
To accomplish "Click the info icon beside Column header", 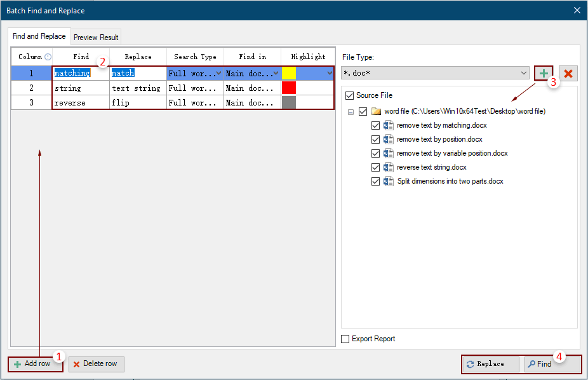I will pos(48,57).
